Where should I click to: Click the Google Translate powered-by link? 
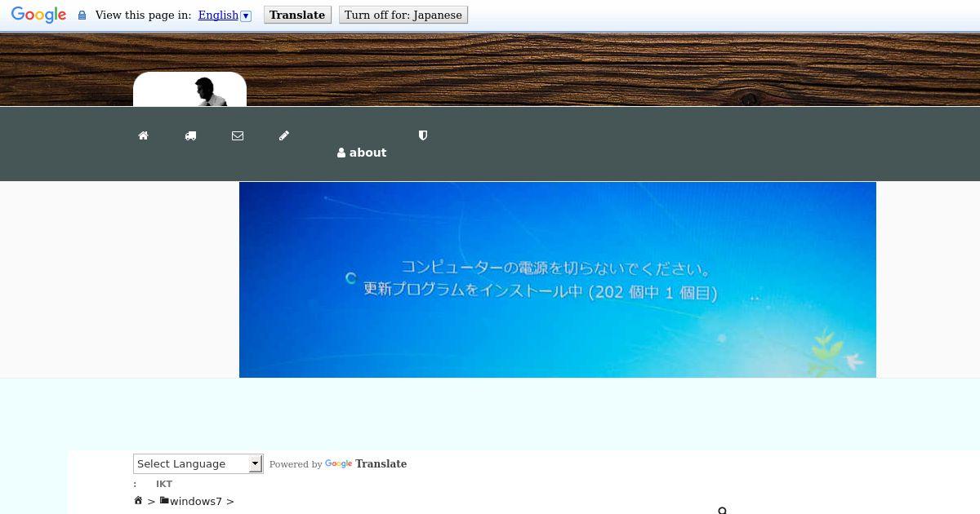[366, 463]
